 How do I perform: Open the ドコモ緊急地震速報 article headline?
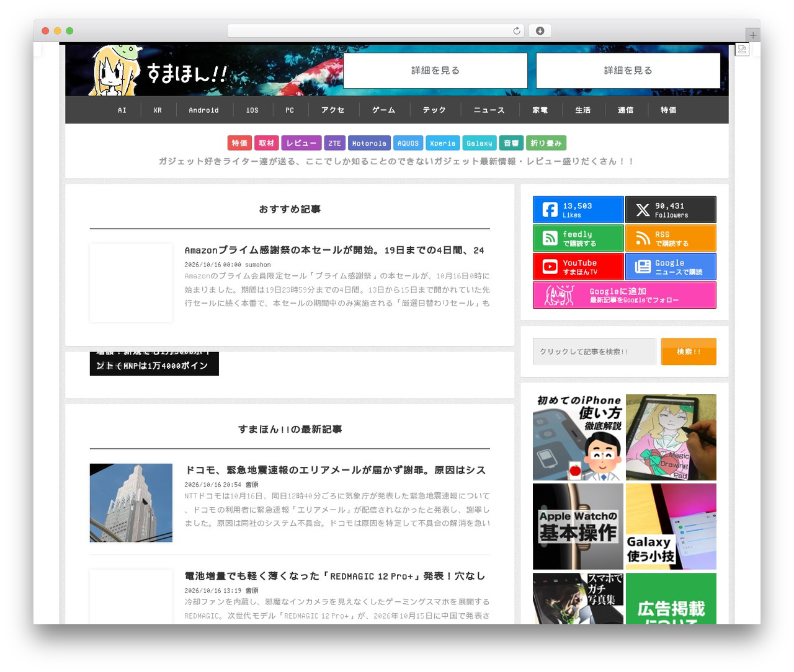336,471
